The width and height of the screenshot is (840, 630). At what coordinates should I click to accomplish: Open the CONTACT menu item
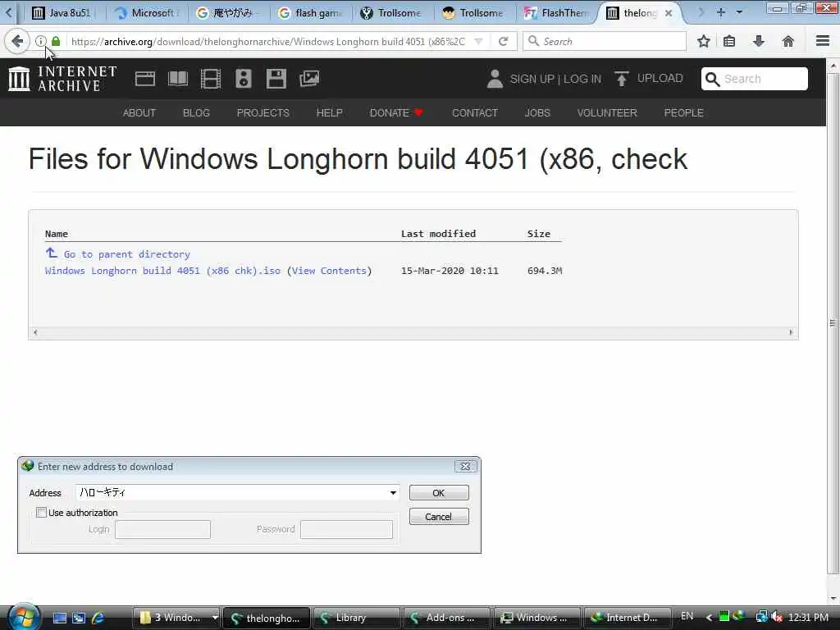click(475, 113)
